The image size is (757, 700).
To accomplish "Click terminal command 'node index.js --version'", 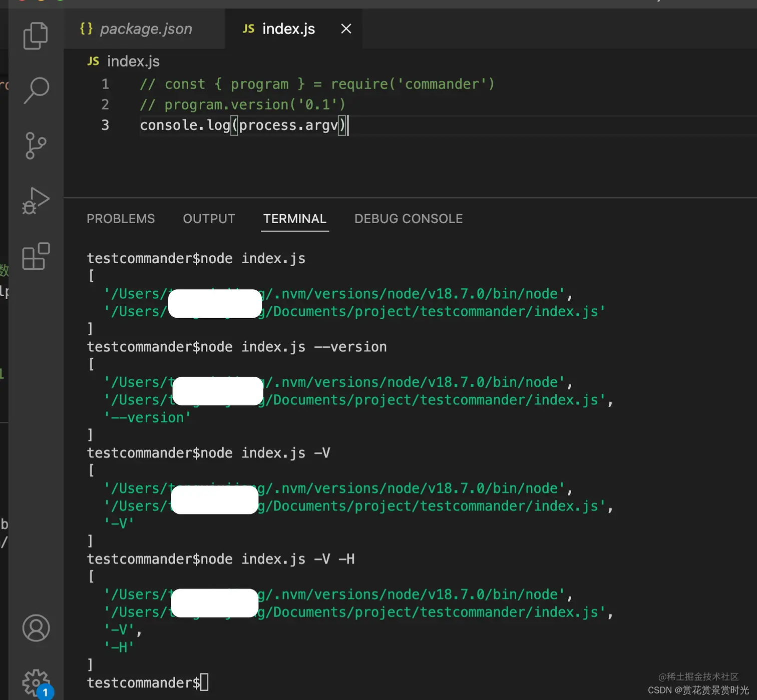I will 293,347.
